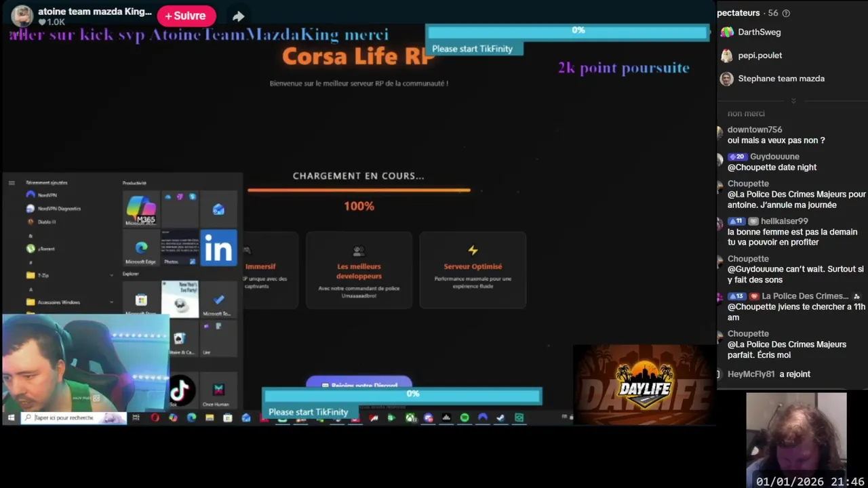Open the LinkedIn tile

pyautogui.click(x=218, y=248)
